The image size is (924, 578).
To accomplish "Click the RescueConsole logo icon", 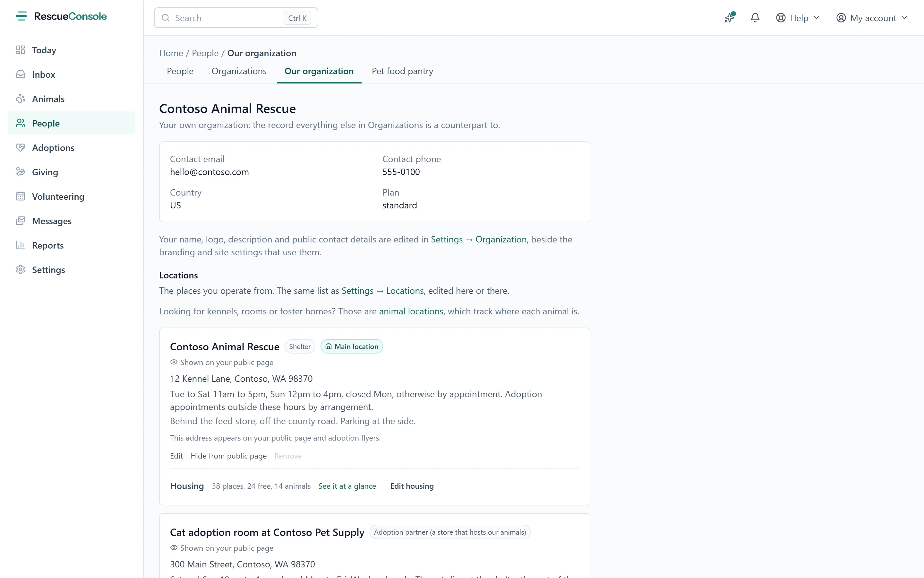I will coord(21,16).
